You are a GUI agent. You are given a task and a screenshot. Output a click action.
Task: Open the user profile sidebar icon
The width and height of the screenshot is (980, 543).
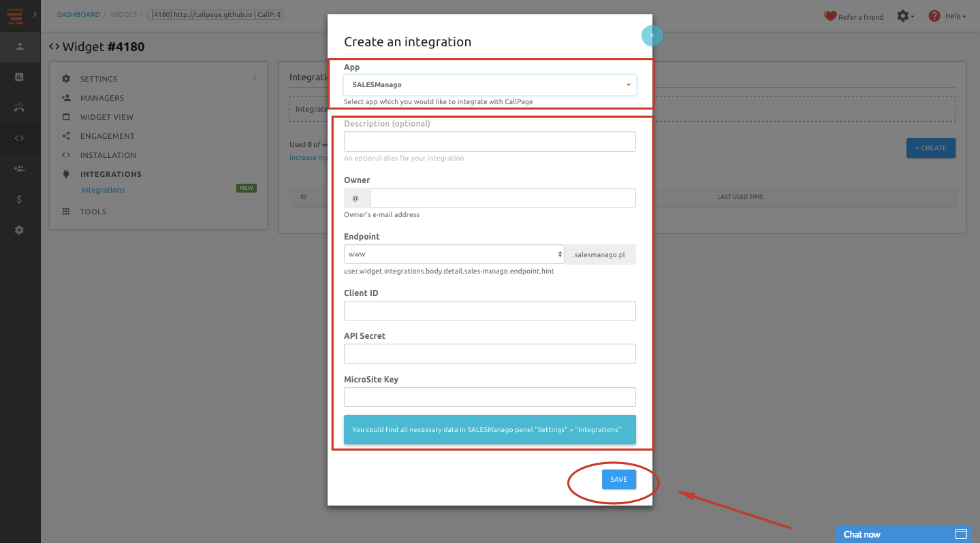pos(20,46)
